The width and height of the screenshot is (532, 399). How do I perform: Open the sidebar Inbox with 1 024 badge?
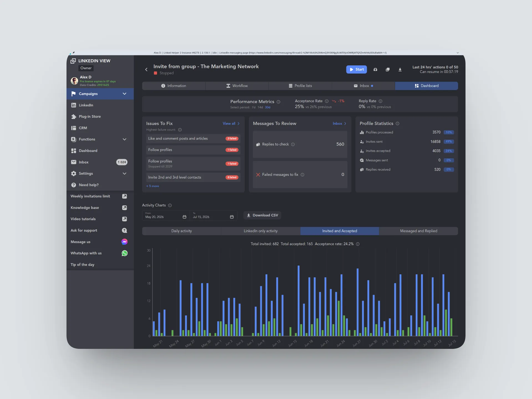click(100, 162)
